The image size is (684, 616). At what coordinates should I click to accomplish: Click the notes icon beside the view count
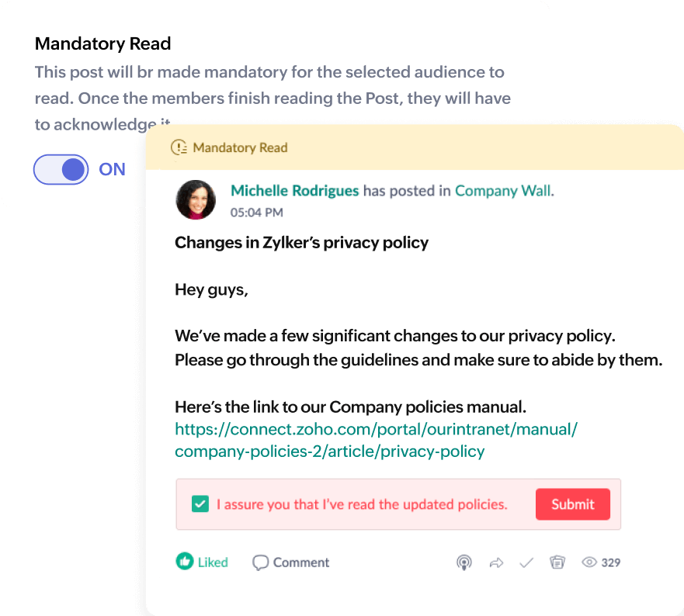click(x=557, y=562)
